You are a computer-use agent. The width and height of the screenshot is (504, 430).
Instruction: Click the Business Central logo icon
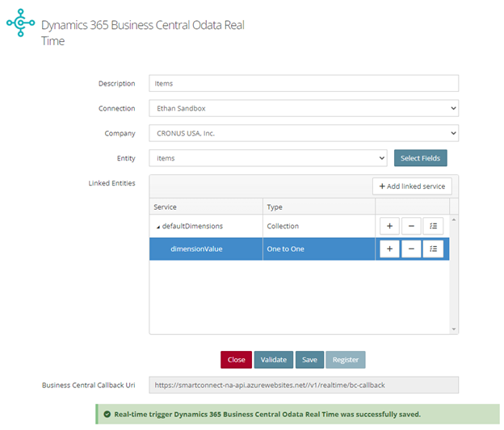20,23
